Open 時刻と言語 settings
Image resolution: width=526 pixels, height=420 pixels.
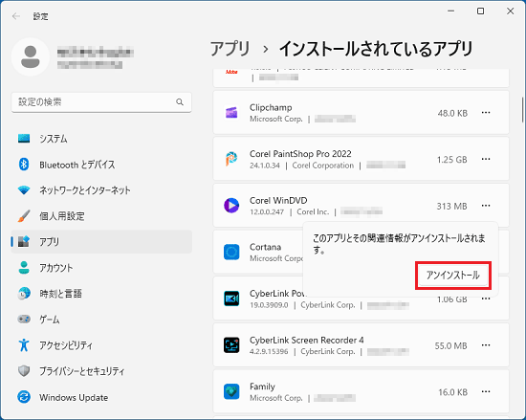(101, 294)
